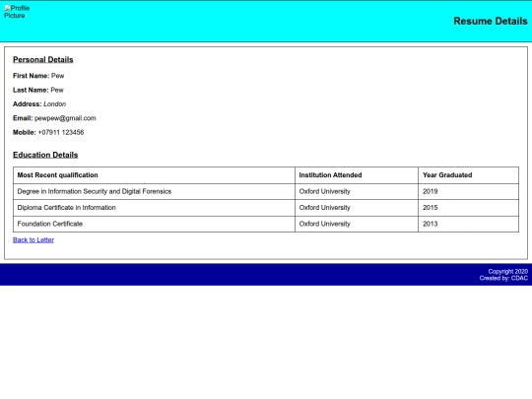Viewport: 532px width, 399px height.
Task: Click the Most Recent qualification column header
Action: [154, 175]
